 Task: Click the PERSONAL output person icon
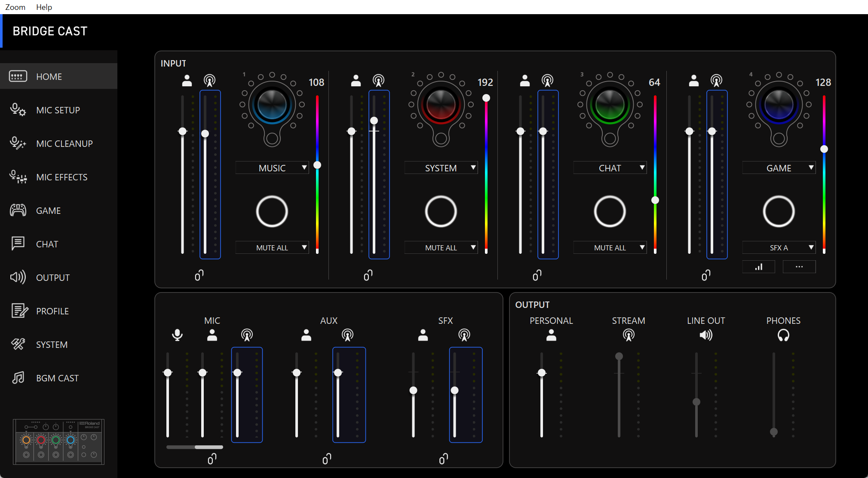(551, 335)
